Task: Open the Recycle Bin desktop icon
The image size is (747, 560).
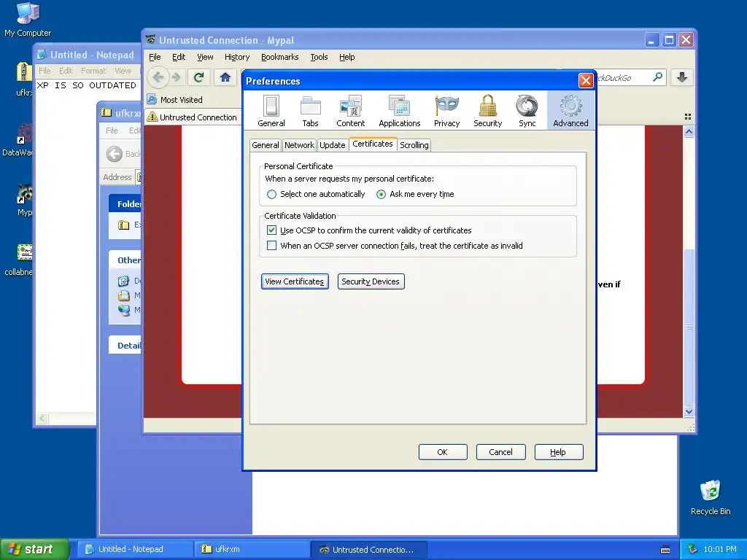Action: tap(711, 497)
